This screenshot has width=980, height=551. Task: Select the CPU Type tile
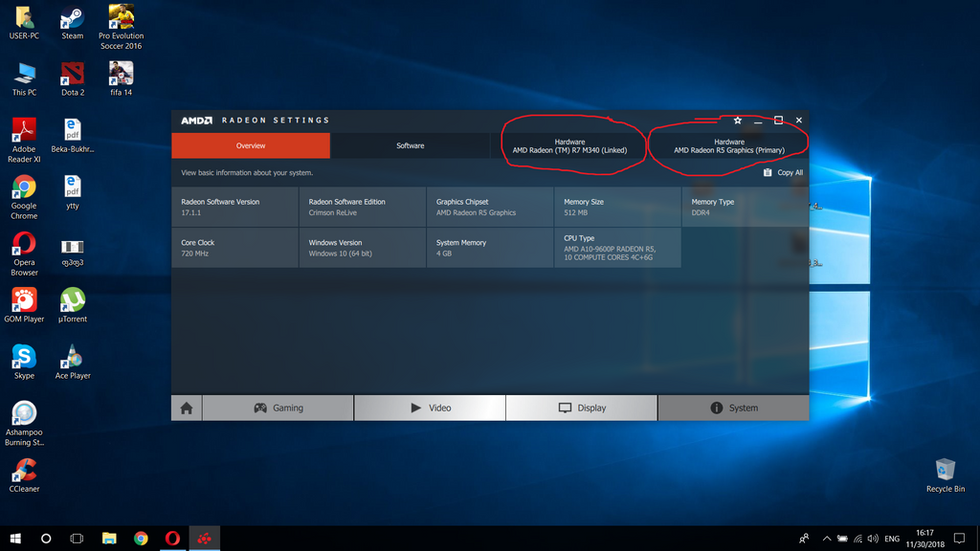(x=617, y=248)
